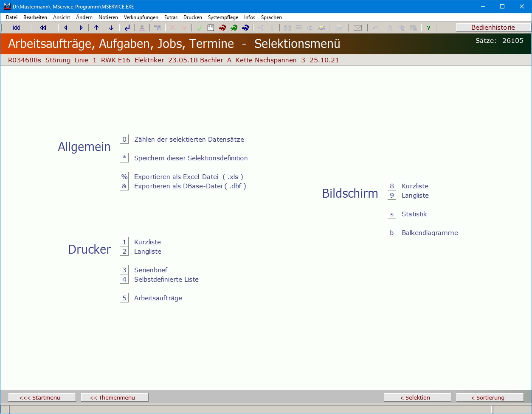Click the up arrow toolbar icon
The height and width of the screenshot is (414, 532).
(x=96, y=28)
